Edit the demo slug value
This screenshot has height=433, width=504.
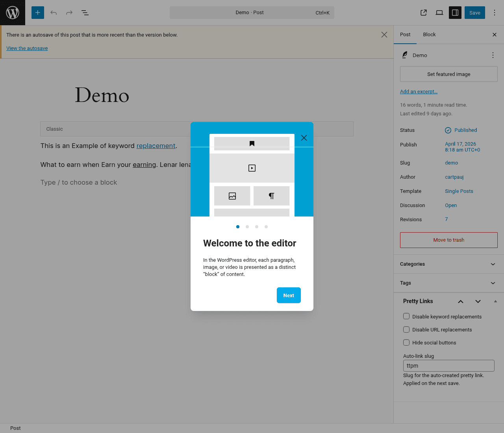point(452,163)
